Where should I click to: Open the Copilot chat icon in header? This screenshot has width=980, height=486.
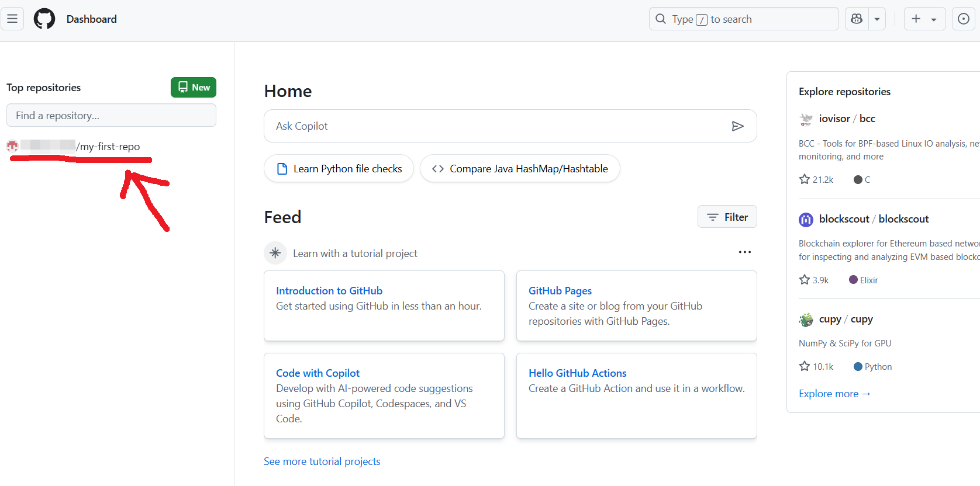pos(857,19)
